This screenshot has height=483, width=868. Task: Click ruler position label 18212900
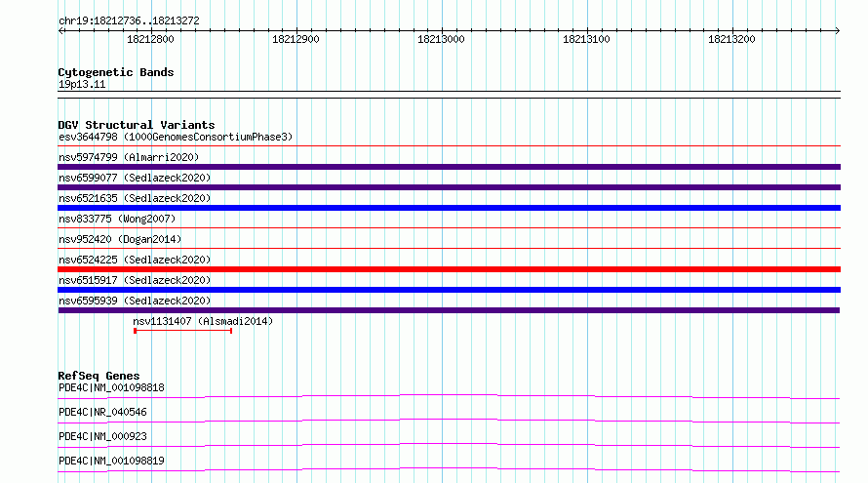(x=296, y=39)
